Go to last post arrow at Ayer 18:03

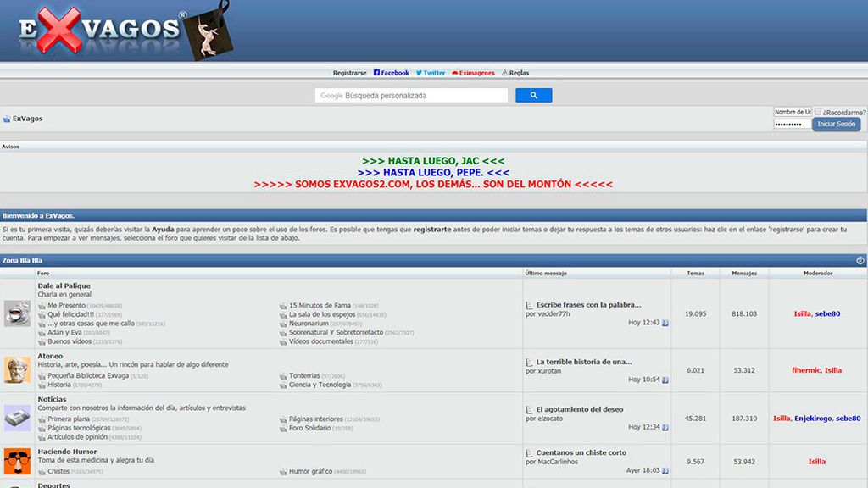665,471
